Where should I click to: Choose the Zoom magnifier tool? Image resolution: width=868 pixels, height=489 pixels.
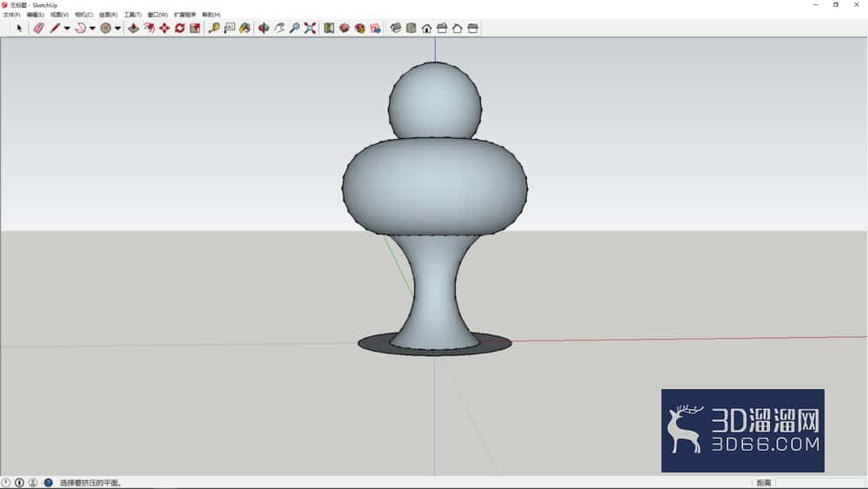tap(294, 29)
